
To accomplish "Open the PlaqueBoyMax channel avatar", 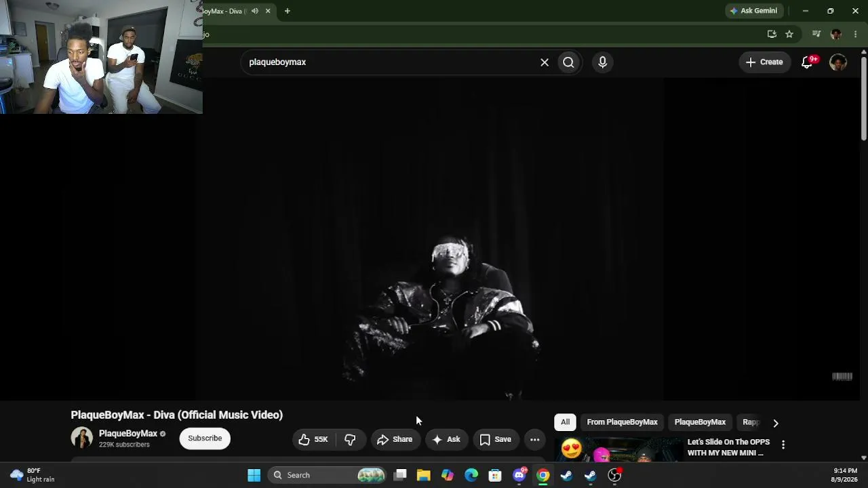I will point(81,438).
